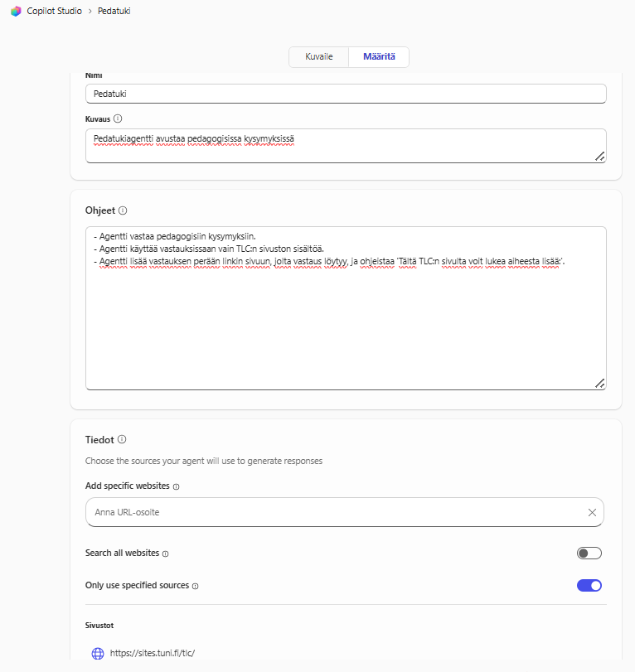Click the info icon beside Tiedot heading
The width and height of the screenshot is (635, 672).
point(122,439)
